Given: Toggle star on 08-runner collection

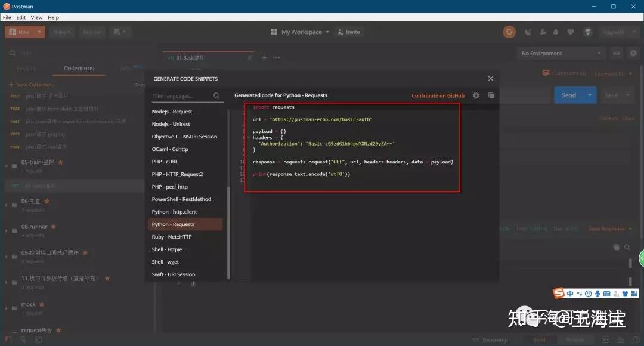Looking at the screenshot, I should (x=54, y=227).
